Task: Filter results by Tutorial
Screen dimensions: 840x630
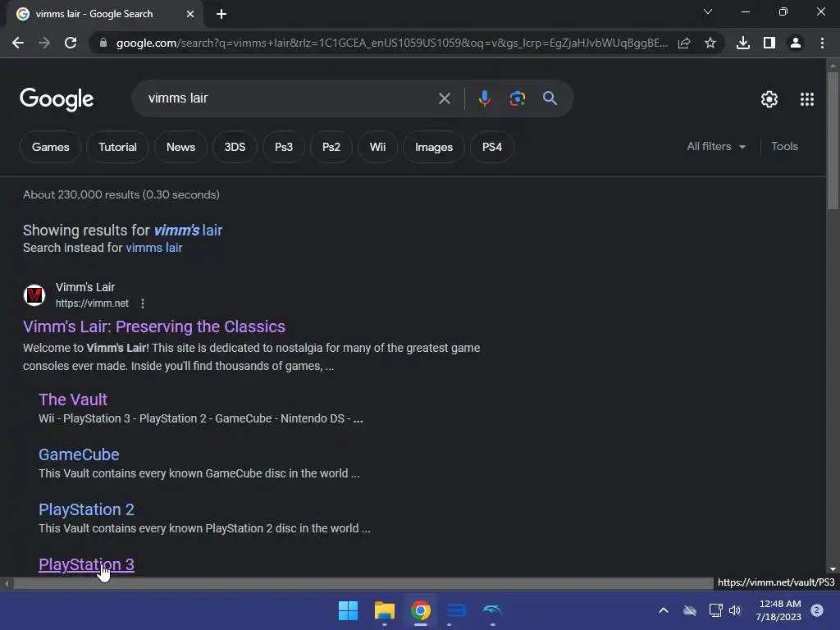Action: pyautogui.click(x=117, y=148)
